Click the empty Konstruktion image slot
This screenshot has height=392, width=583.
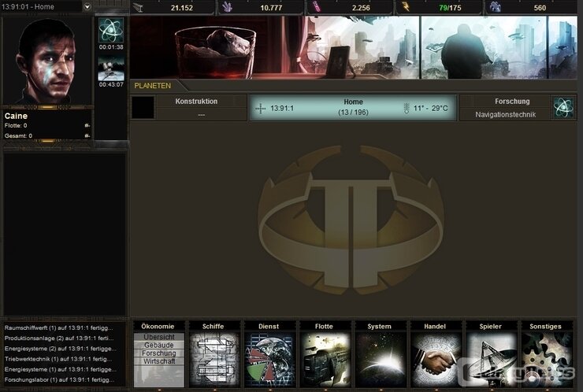143,108
